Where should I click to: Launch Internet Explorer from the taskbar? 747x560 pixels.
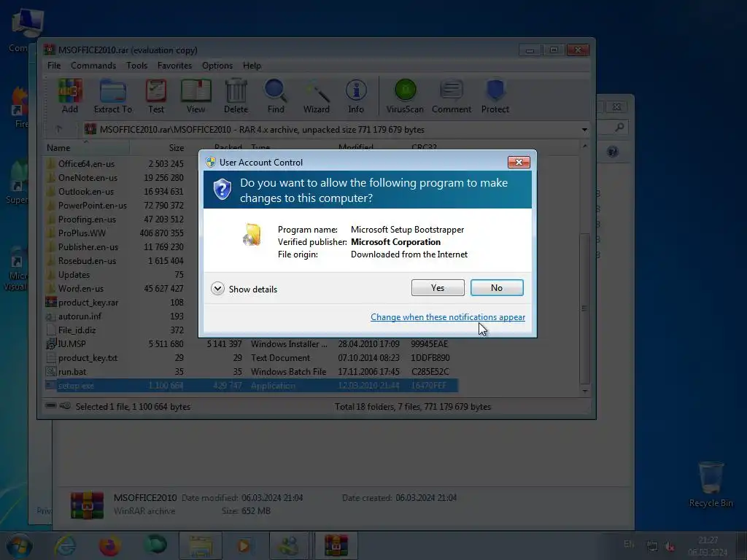click(x=65, y=545)
